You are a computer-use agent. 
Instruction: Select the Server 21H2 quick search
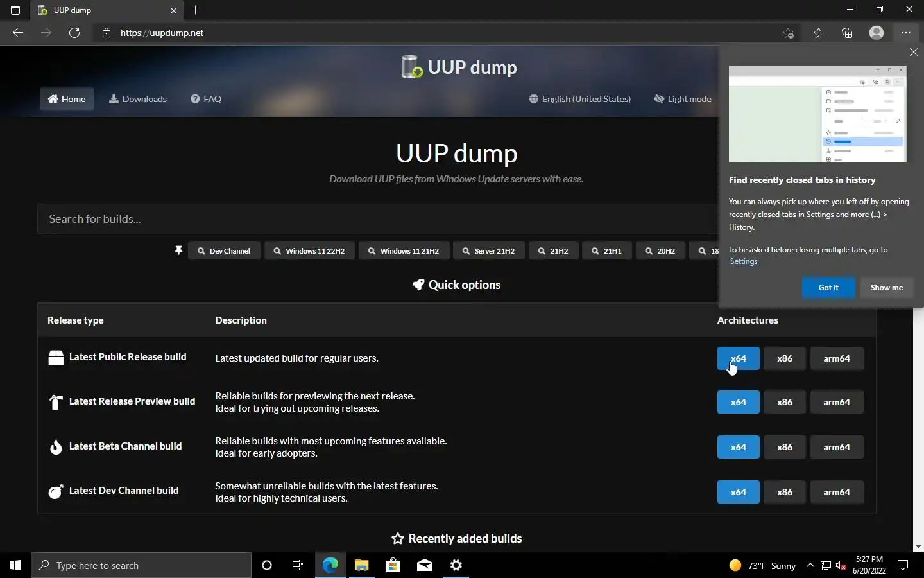(x=488, y=251)
